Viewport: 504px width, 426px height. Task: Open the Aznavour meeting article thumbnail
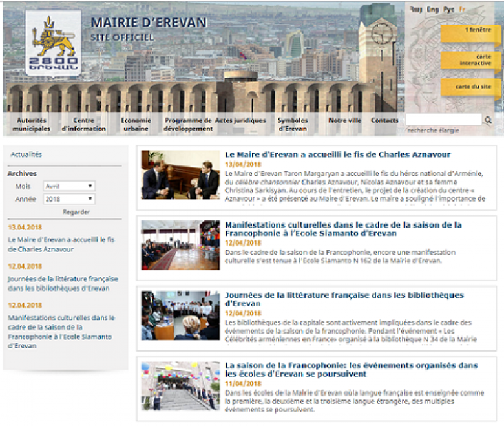pos(180,175)
